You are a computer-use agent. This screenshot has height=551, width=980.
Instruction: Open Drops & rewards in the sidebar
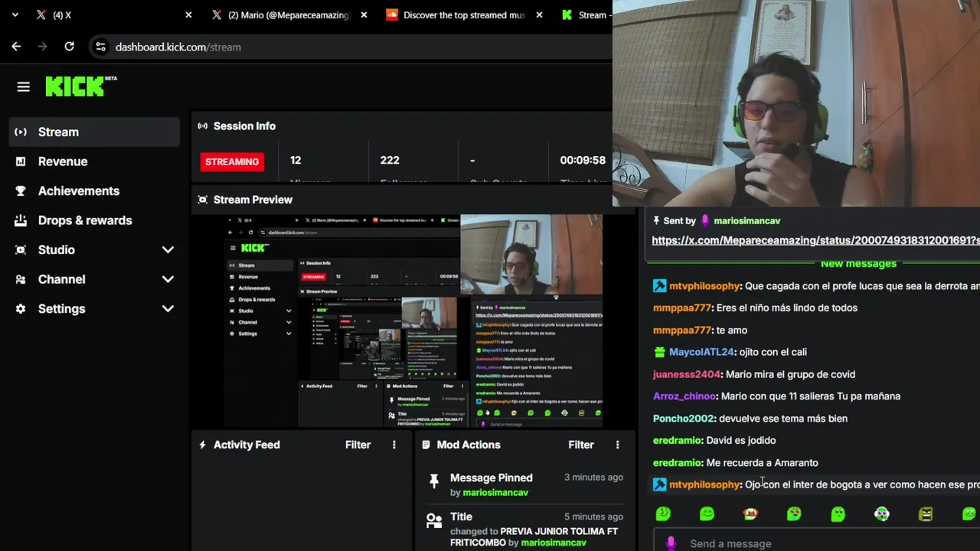tap(95, 220)
